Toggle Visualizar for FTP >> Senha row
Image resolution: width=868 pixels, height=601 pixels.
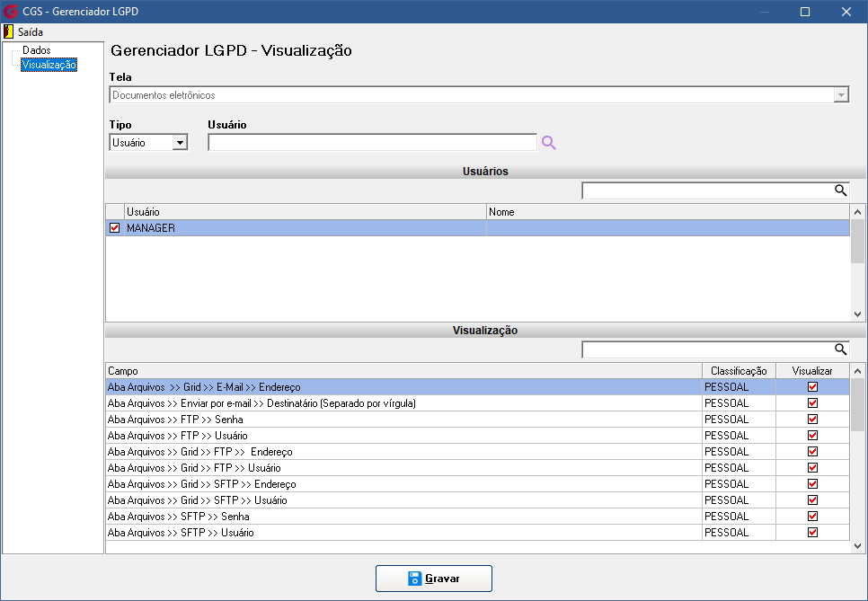[x=812, y=419]
